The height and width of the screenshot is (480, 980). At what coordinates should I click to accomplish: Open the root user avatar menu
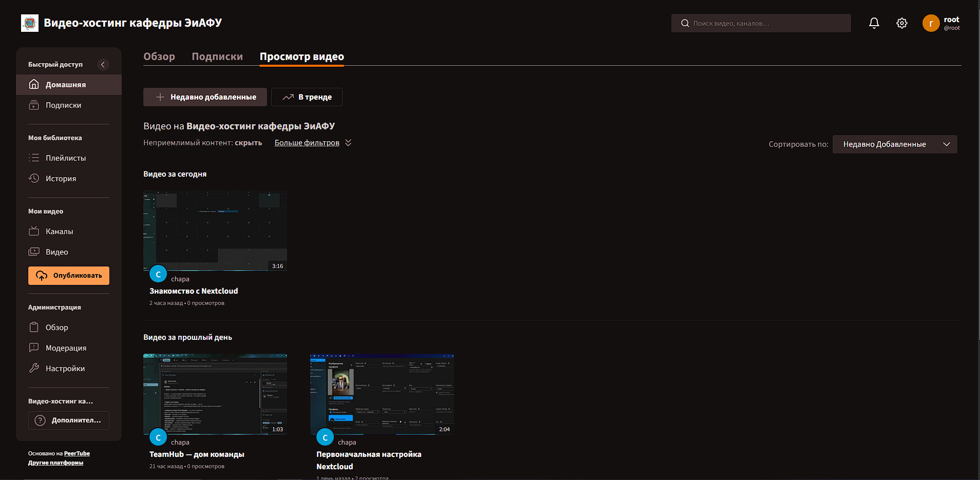931,23
